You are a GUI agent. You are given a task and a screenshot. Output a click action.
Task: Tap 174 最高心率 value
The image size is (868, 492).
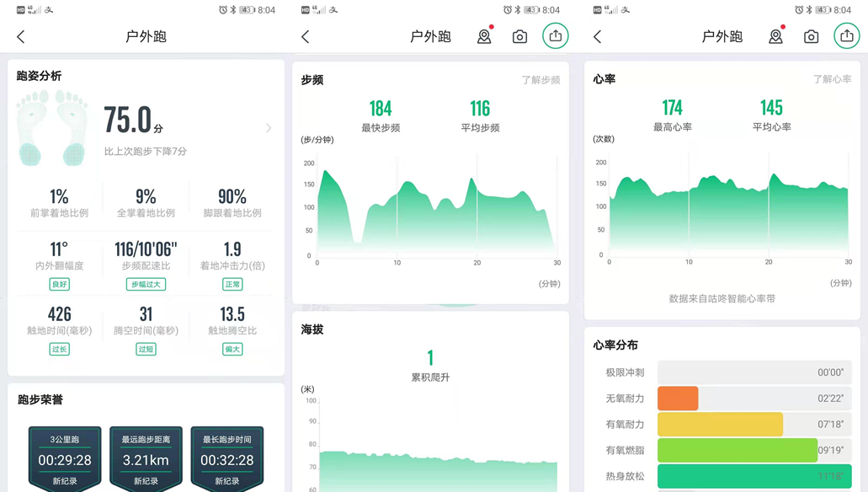(672, 108)
